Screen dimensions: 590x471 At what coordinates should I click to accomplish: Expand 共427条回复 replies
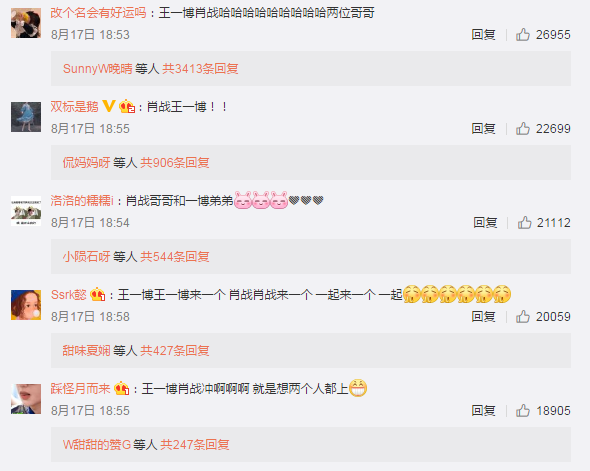(175, 351)
